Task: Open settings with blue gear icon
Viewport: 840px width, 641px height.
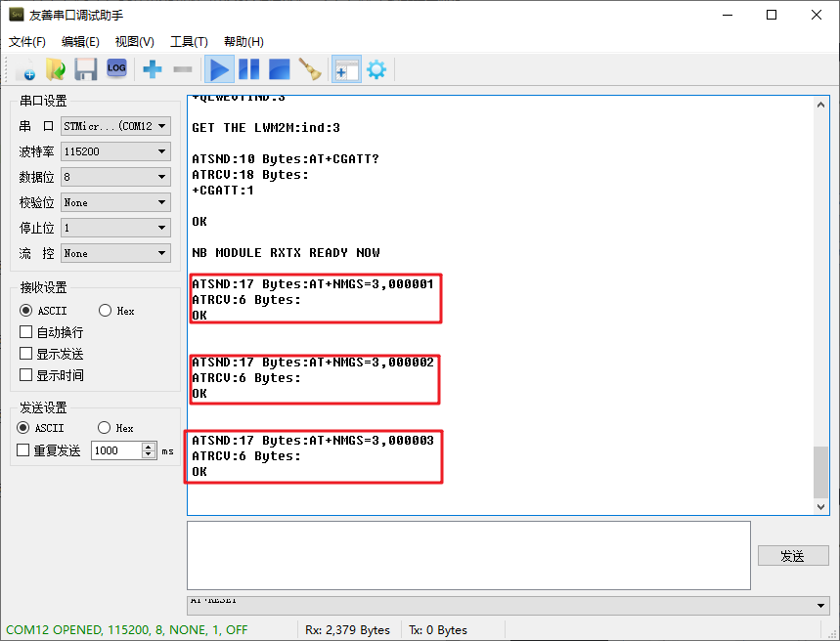Action: pyautogui.click(x=376, y=69)
